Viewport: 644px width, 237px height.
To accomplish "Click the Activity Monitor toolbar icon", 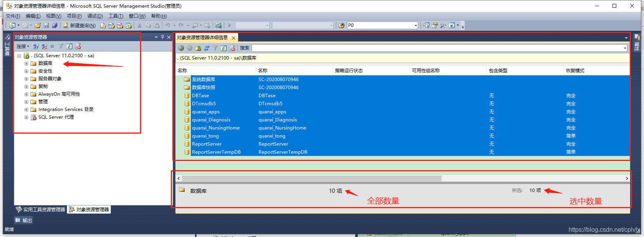I will point(219,25).
